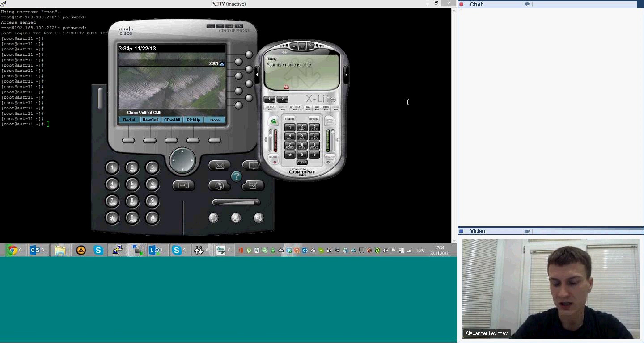This screenshot has width=644, height=343.
Task: Click the volume speaker icon in system tray
Action: (386, 251)
